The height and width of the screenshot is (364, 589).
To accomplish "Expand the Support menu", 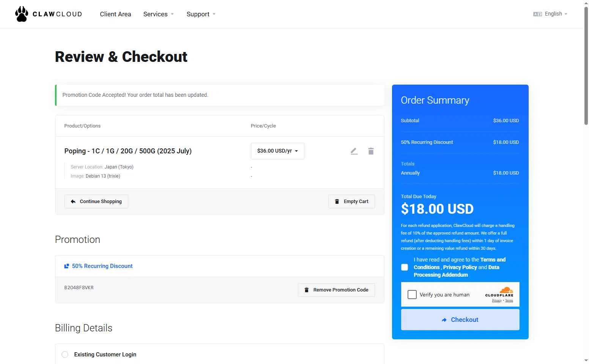I will pos(201,14).
